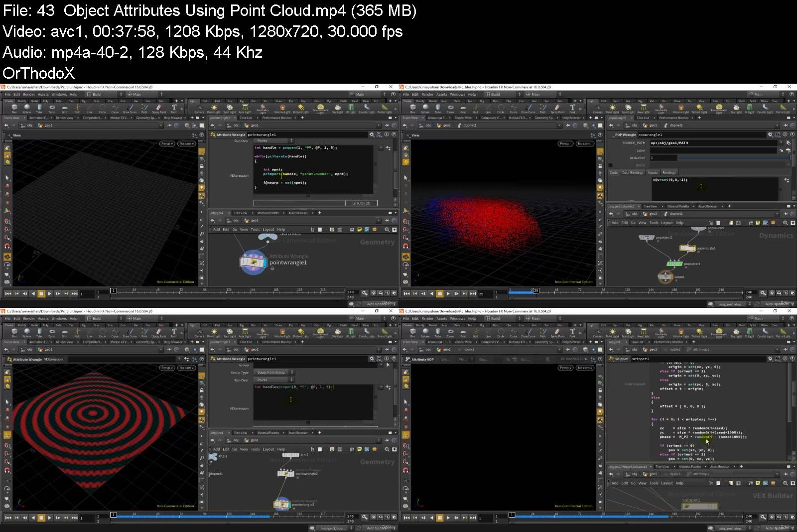Open Run Over dropdown in top-left frame
The height and width of the screenshot is (532, 797).
coord(273,140)
